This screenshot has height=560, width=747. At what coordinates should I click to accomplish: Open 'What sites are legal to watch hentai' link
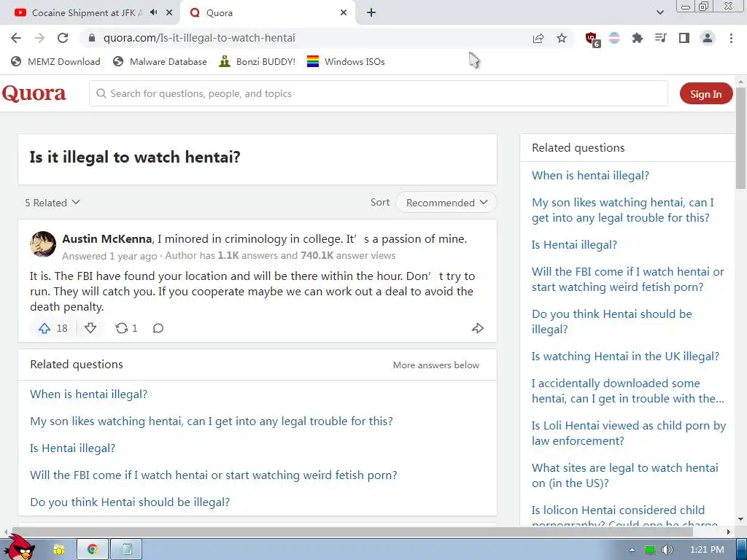pyautogui.click(x=624, y=475)
